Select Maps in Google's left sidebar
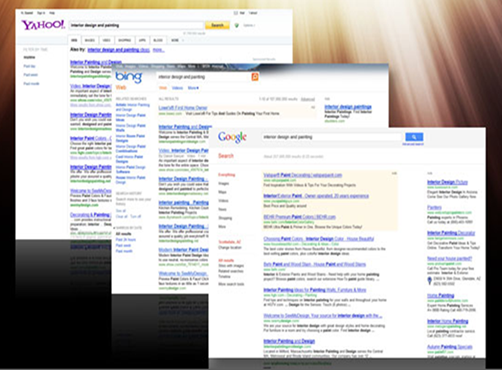The width and height of the screenshot is (502, 370). pos(222,192)
